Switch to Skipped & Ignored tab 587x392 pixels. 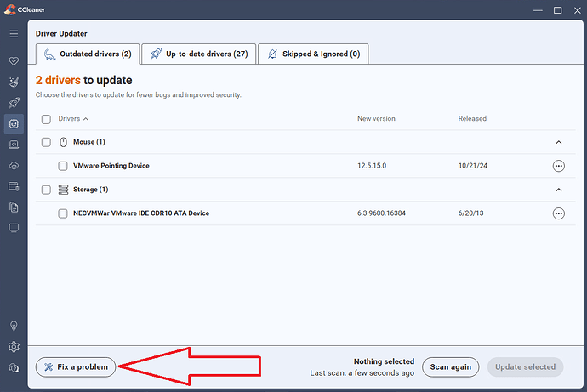(x=313, y=54)
